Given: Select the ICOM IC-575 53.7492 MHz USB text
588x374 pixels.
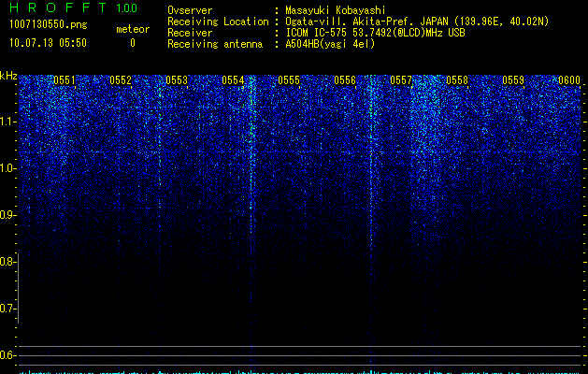Looking at the screenshot, I should (375, 33).
